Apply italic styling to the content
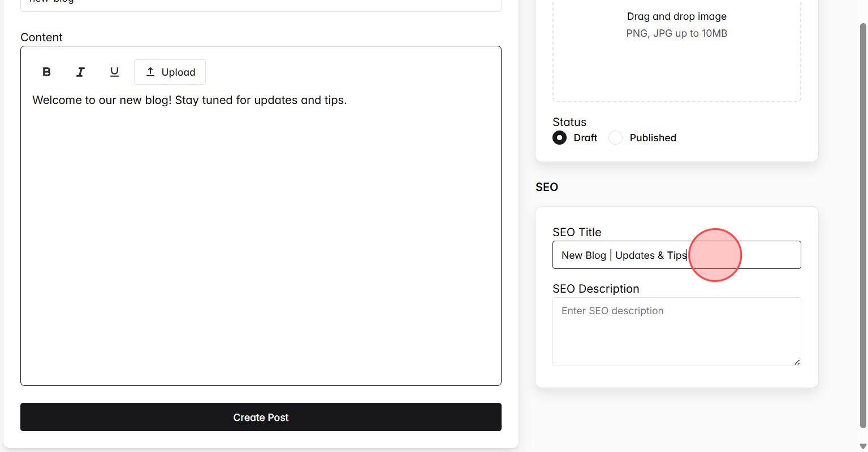The width and height of the screenshot is (868, 452). 80,72
